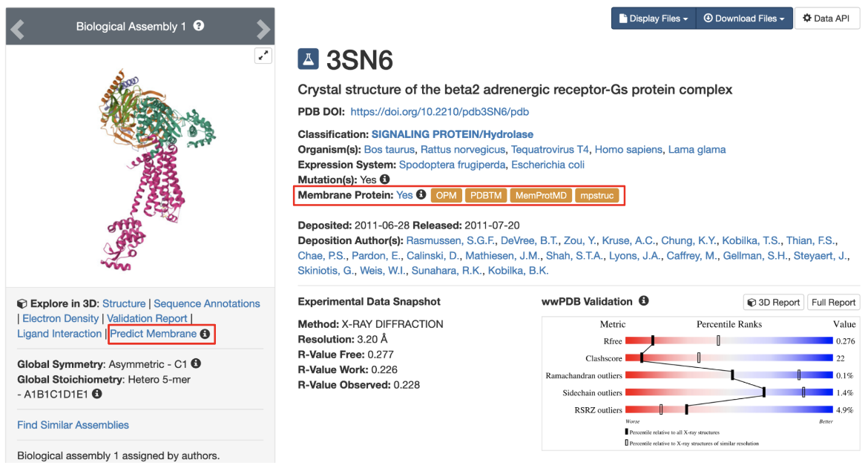Click Global Stoichiometry info icon

pos(96,394)
